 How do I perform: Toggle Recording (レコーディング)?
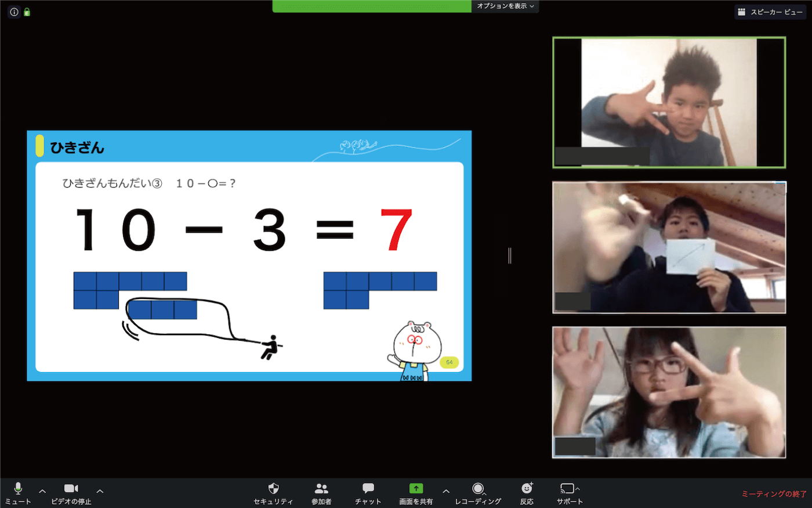[x=477, y=489]
